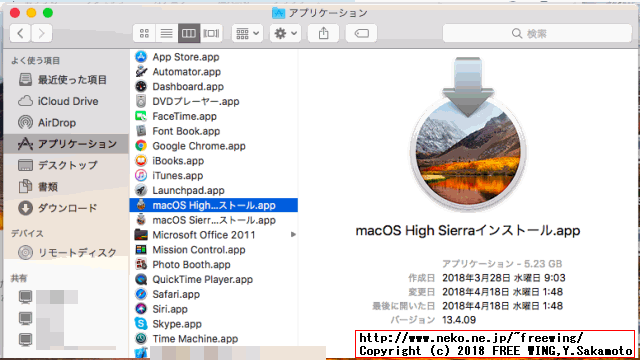This screenshot has width=640, height=360.
Task: Open ダウンロード in the sidebar
Action: [x=65, y=208]
